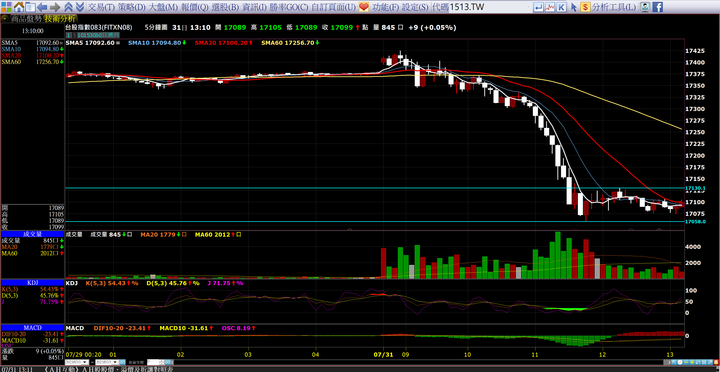Open the end date dropdown below chart
Image resolution: width=720 pixels, height=372 pixels.
[107, 362]
